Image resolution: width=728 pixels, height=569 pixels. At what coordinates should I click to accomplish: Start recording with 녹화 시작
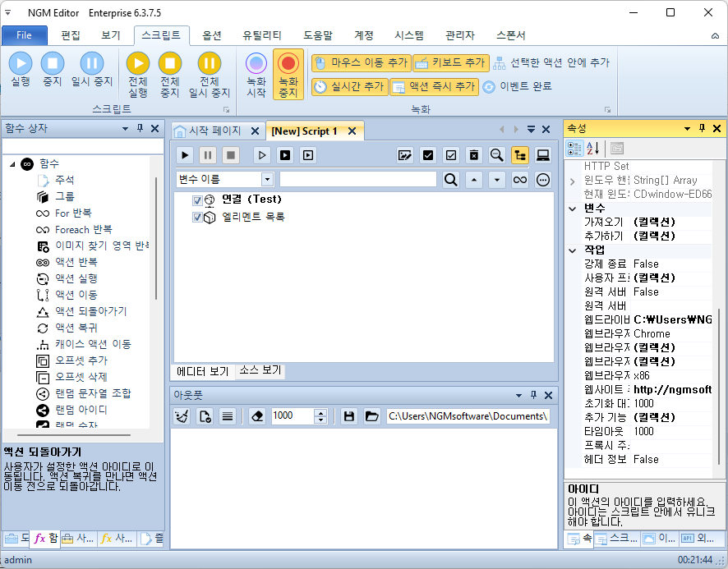pyautogui.click(x=256, y=74)
